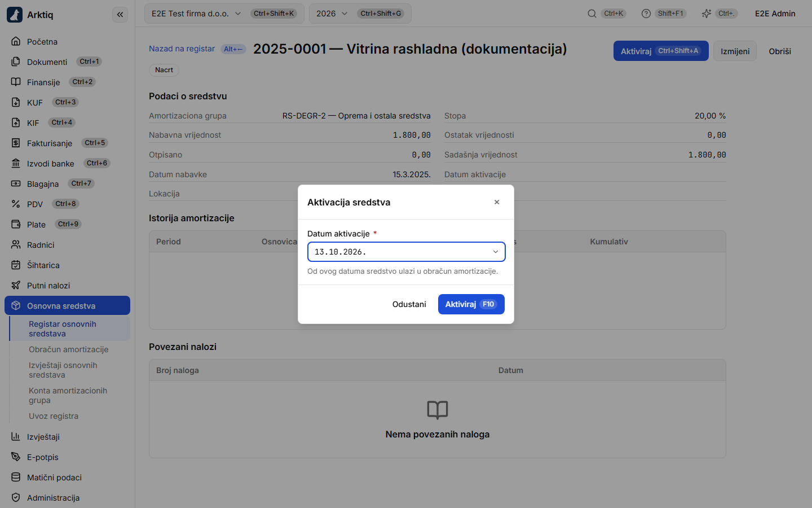Collapse the sidebar with double-chevron icon
The image size is (812, 508).
pyautogui.click(x=120, y=15)
